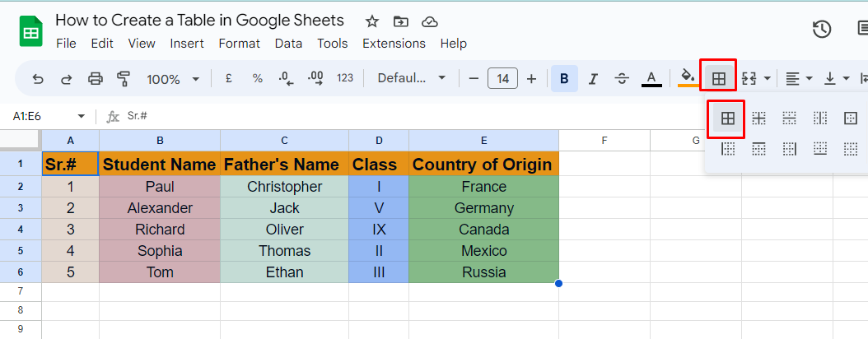Open the 100% zoom dropdown
The image size is (868, 339).
[172, 79]
